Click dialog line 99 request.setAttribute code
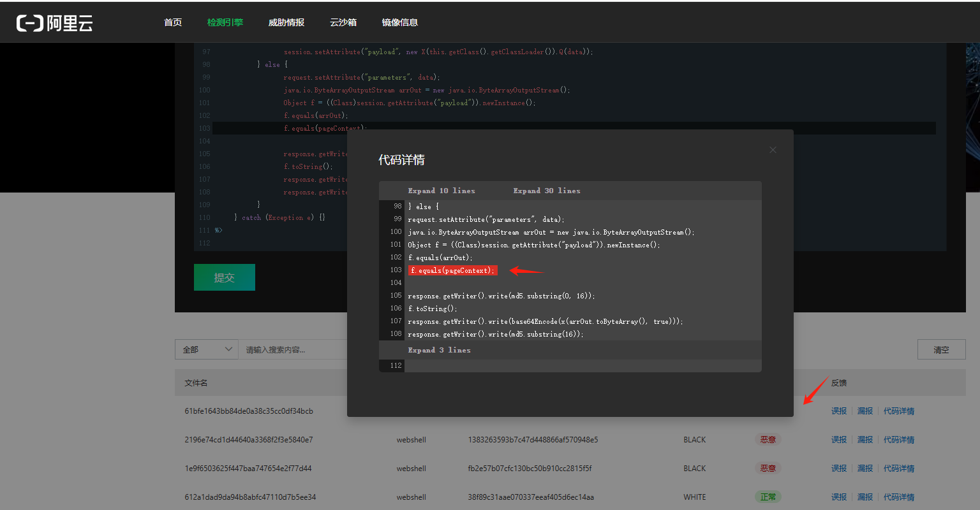980x510 pixels. pos(486,219)
